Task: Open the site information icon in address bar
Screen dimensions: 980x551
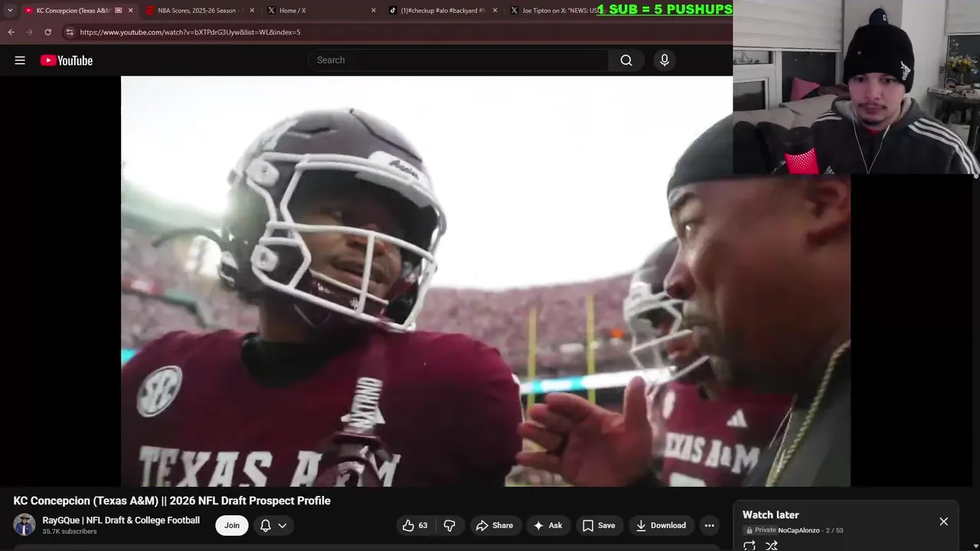Action: coord(70,32)
